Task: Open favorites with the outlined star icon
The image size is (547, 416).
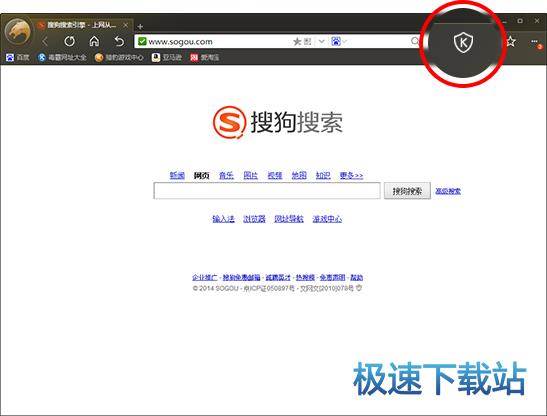Action: (x=511, y=42)
